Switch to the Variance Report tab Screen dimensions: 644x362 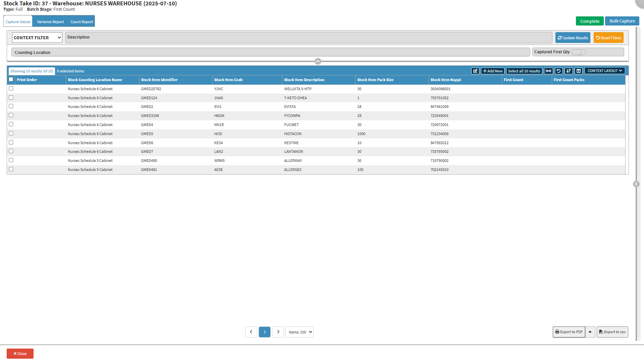[x=50, y=22]
